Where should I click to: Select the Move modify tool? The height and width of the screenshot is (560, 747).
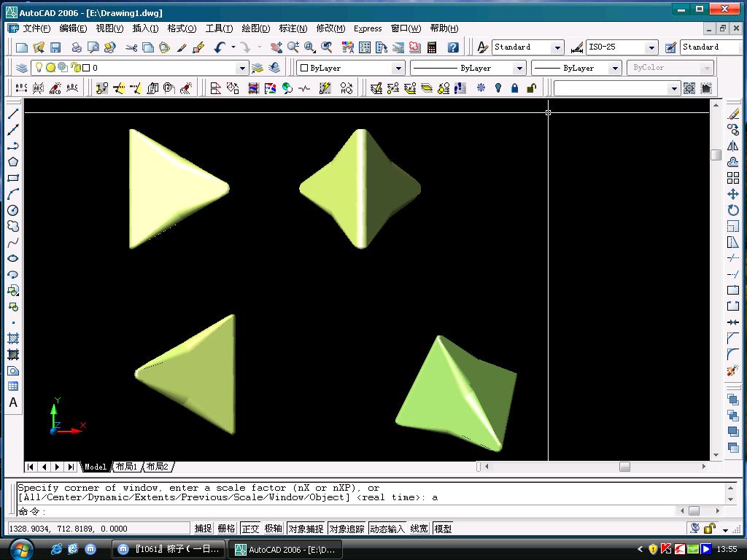point(733,194)
